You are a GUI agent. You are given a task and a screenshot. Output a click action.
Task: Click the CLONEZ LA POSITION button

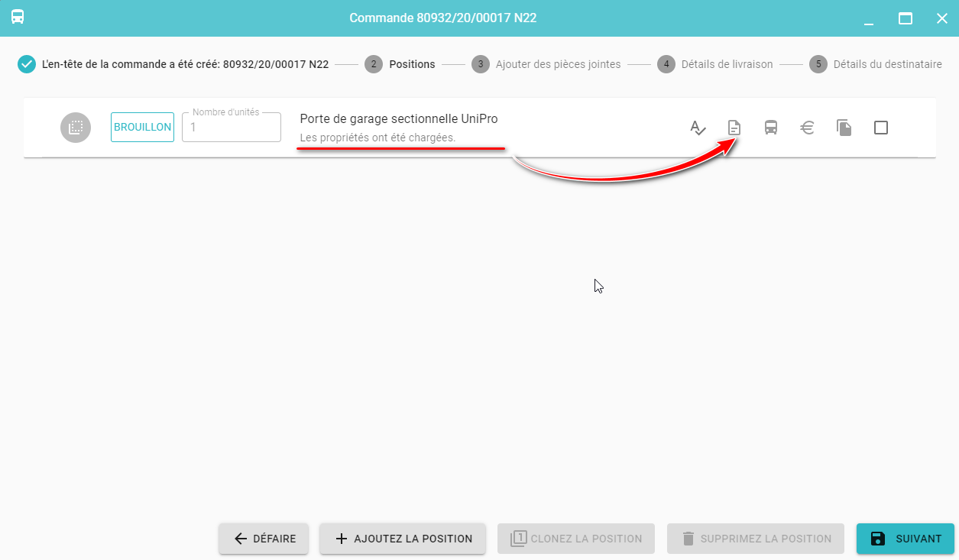tap(576, 539)
